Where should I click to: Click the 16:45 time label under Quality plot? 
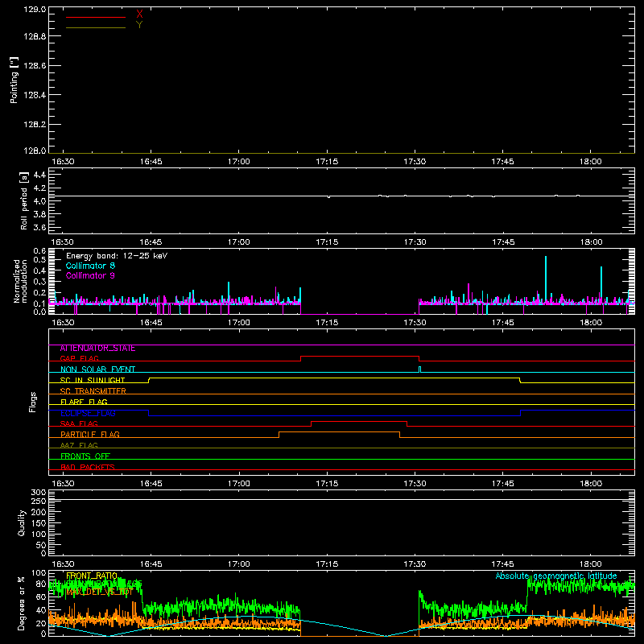[x=151, y=564]
